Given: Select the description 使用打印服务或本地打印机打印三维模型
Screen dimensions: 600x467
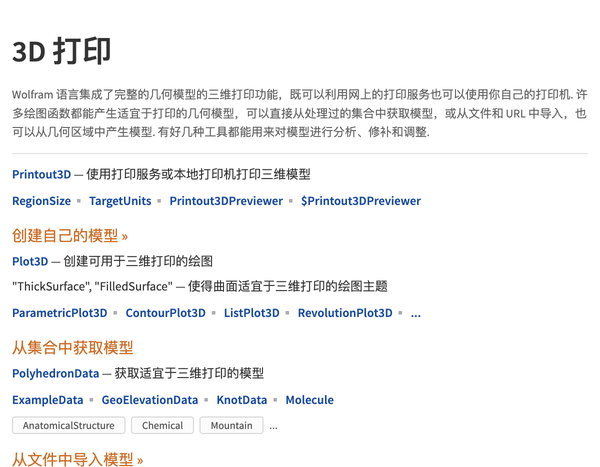Looking at the screenshot, I should tap(198, 175).
